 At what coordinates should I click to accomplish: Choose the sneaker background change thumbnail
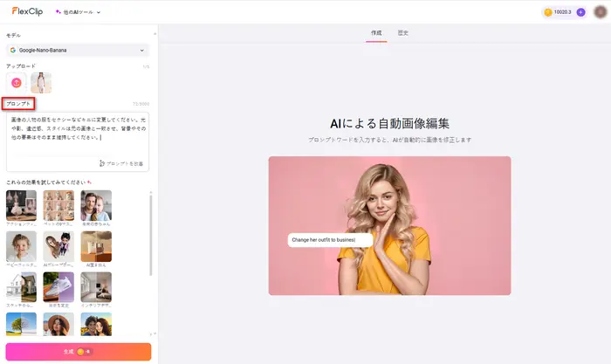point(58,287)
